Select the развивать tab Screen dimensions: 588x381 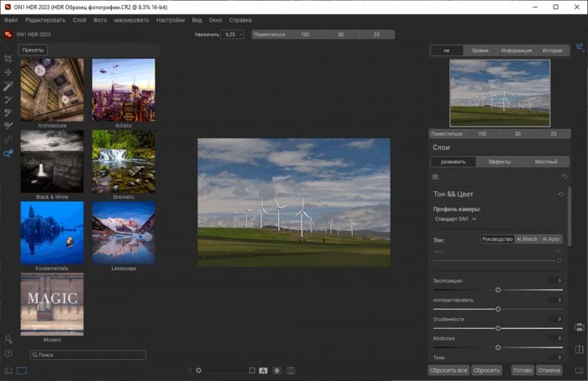453,162
